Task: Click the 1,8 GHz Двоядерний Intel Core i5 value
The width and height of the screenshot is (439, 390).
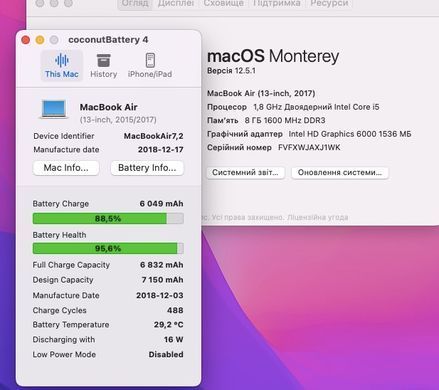Action: [316, 107]
